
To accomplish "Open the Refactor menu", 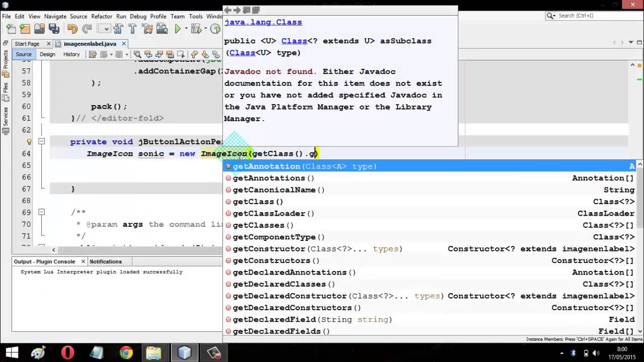I will (x=102, y=16).
